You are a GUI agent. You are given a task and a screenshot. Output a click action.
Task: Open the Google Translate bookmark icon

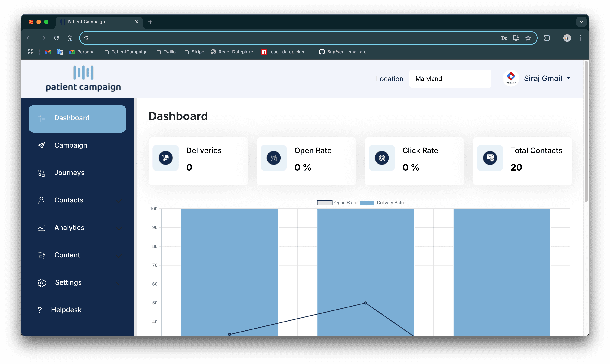(60, 52)
